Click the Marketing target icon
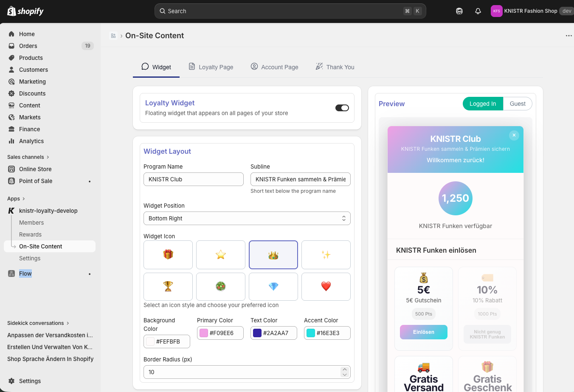Image resolution: width=574 pixels, height=392 pixels. pos(11,82)
